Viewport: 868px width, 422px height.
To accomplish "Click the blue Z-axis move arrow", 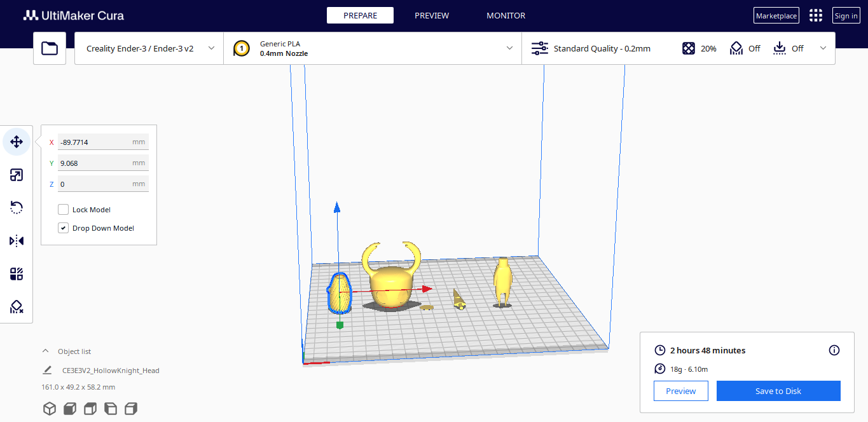I will point(337,208).
